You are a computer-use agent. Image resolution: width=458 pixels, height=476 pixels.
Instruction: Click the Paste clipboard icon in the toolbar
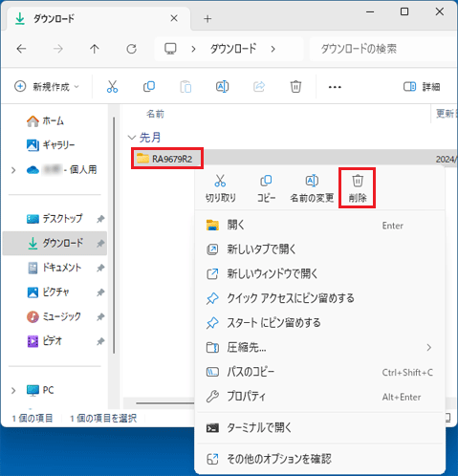point(185,87)
